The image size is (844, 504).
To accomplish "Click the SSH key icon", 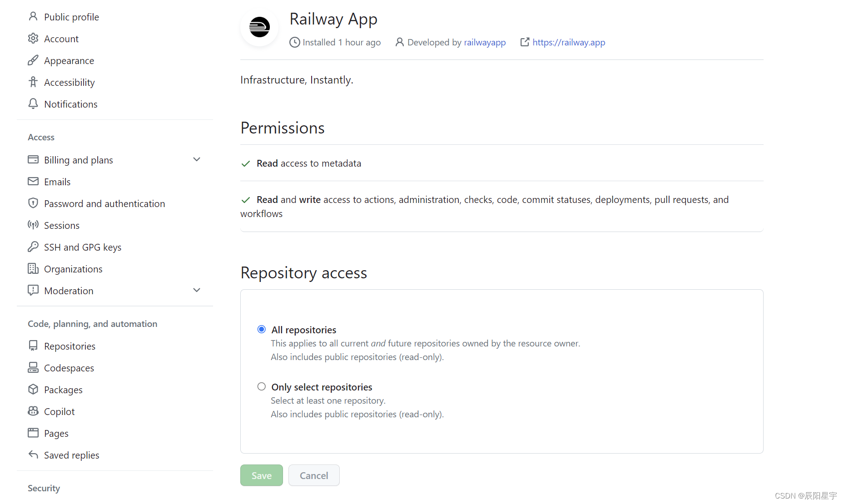I will (33, 247).
